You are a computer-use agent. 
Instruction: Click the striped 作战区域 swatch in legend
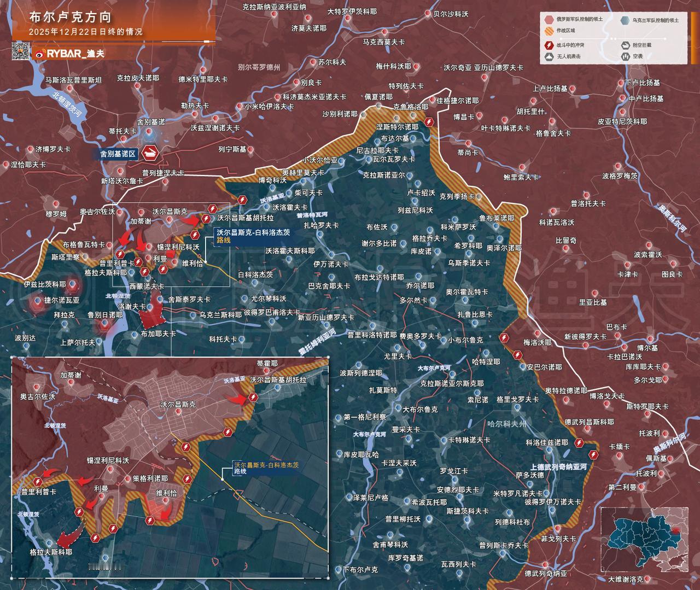tap(549, 31)
